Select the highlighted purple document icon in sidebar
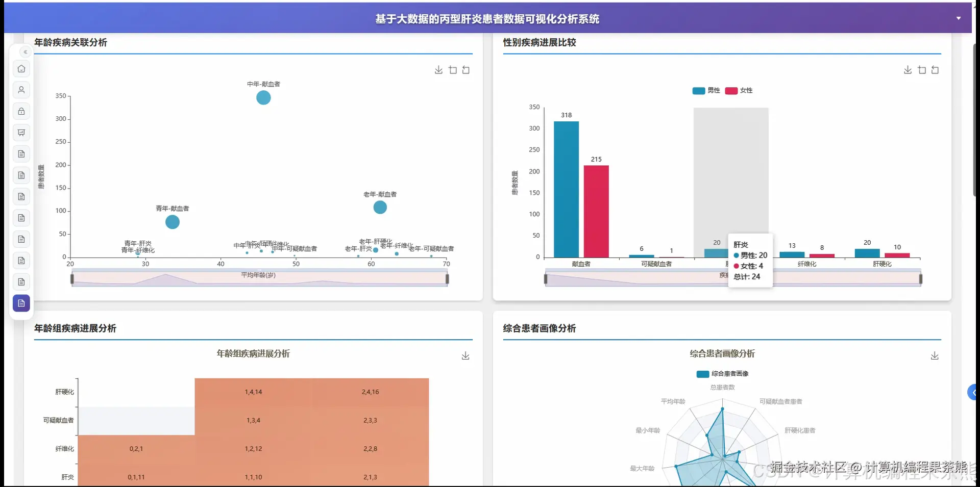The width and height of the screenshot is (980, 487). pos(21,303)
